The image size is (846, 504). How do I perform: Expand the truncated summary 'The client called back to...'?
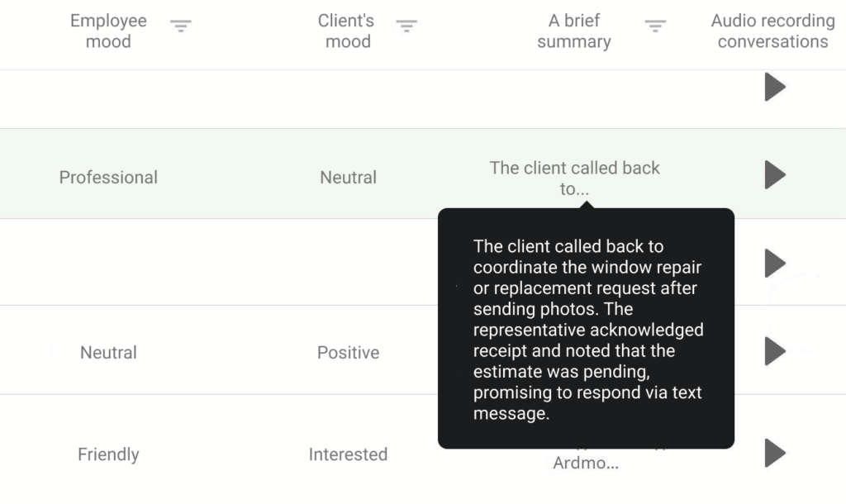click(x=574, y=178)
